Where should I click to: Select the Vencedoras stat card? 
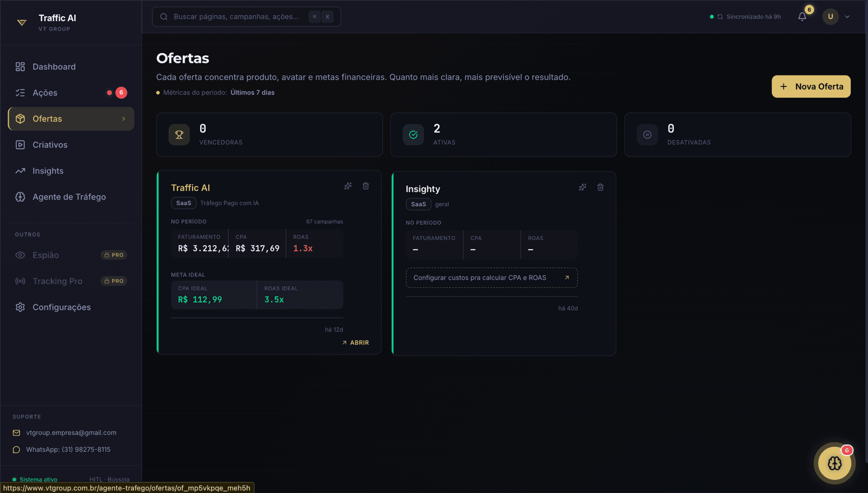tap(270, 135)
